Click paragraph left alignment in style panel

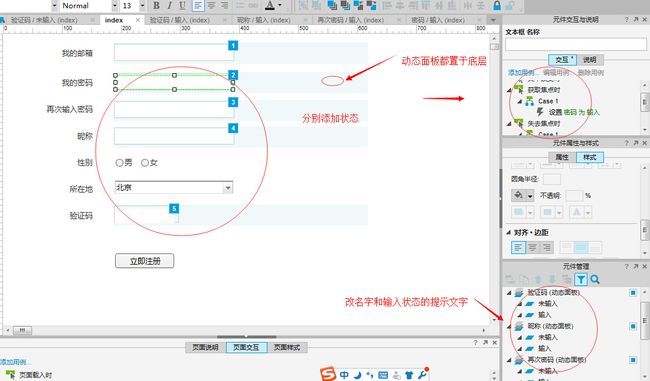point(518,248)
